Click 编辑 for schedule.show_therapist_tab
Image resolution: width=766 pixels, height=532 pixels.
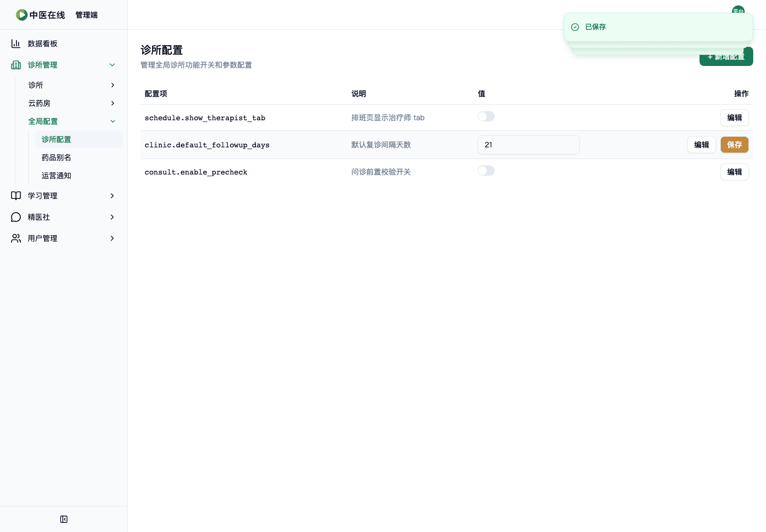click(x=735, y=118)
